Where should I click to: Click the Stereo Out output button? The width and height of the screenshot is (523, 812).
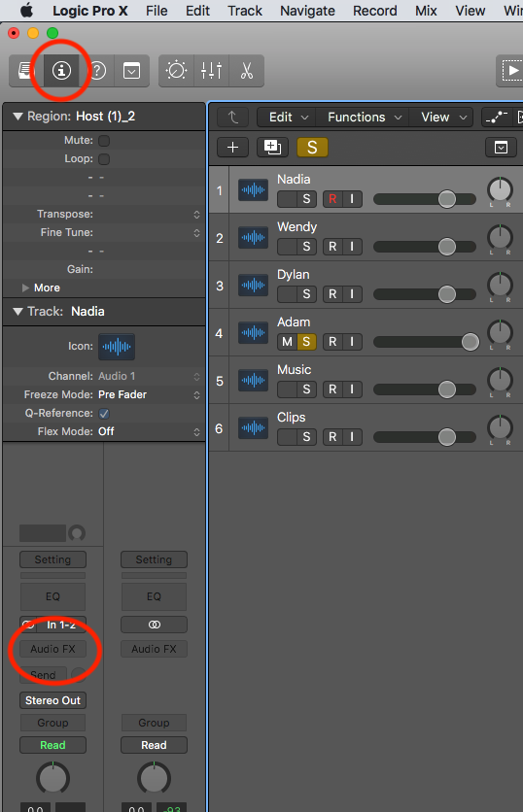[52, 700]
